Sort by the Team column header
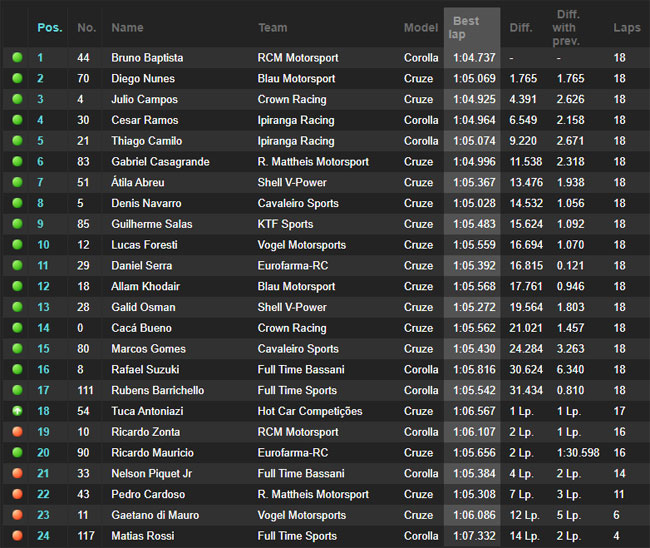 [272, 28]
